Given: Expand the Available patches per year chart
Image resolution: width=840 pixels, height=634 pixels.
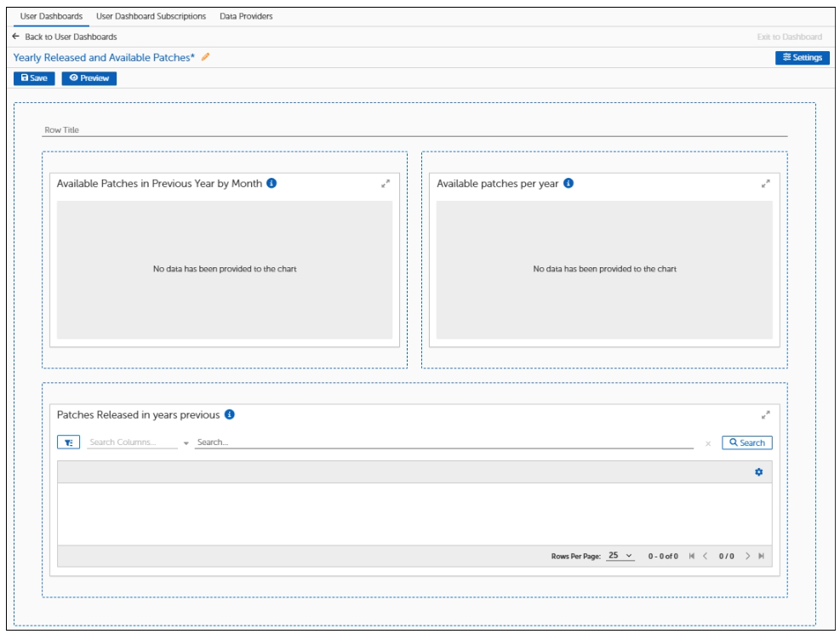Looking at the screenshot, I should [x=765, y=183].
